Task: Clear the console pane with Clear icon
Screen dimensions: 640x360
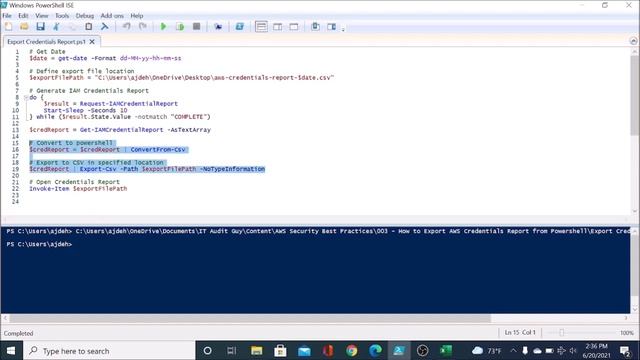Action: [104, 27]
